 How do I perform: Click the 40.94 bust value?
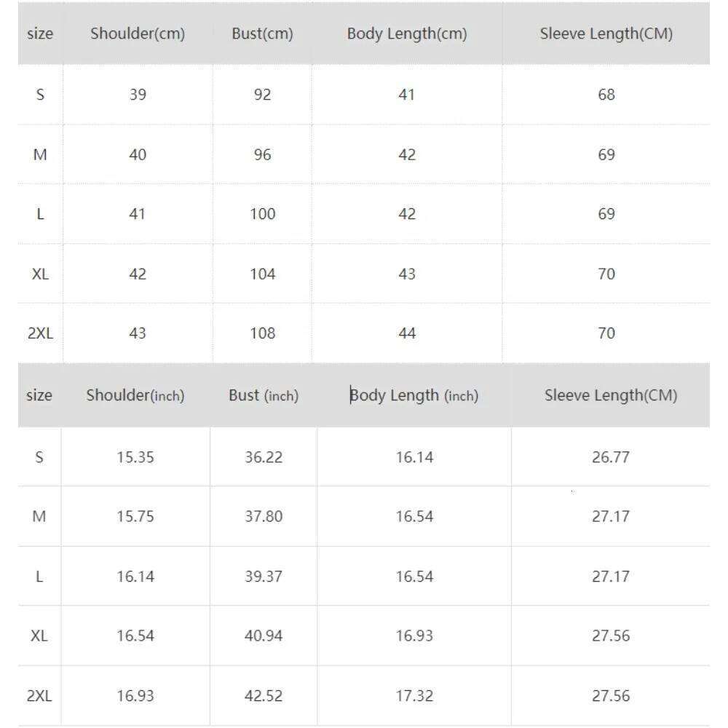coord(264,636)
